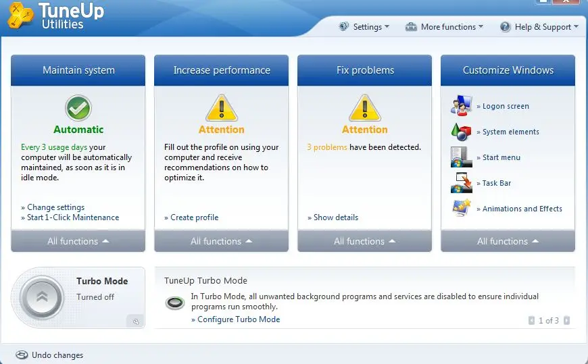
Task: Select the Maintain system header
Action: pos(78,70)
